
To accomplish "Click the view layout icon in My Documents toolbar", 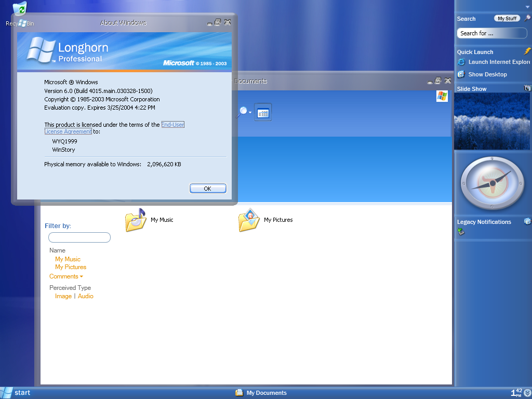I will (x=263, y=112).
